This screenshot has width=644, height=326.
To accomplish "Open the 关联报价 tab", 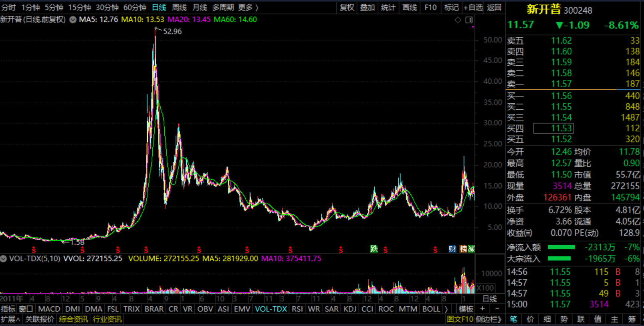I will (x=40, y=319).
